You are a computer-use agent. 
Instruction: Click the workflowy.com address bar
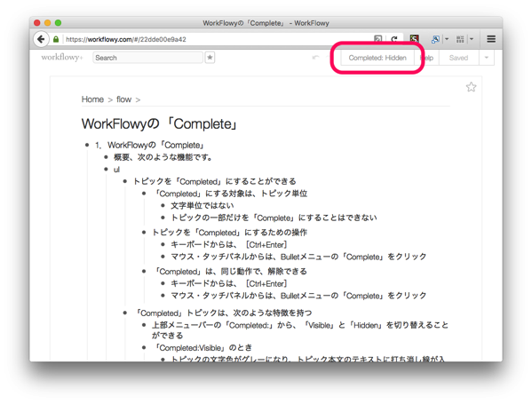pyautogui.click(x=217, y=39)
